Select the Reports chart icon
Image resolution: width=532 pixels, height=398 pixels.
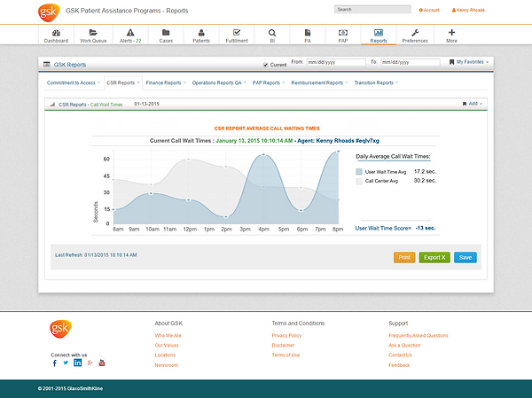[x=379, y=33]
